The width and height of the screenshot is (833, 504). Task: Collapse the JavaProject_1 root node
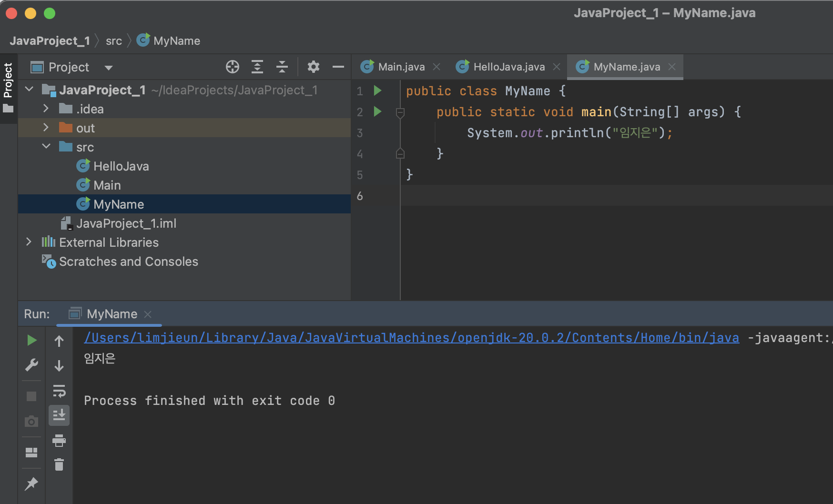pyautogui.click(x=29, y=89)
